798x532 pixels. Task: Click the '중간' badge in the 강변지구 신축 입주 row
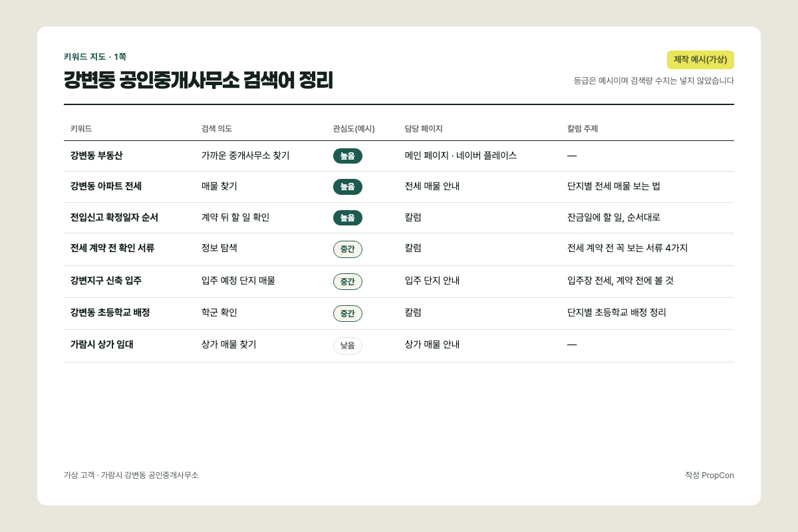tap(348, 281)
